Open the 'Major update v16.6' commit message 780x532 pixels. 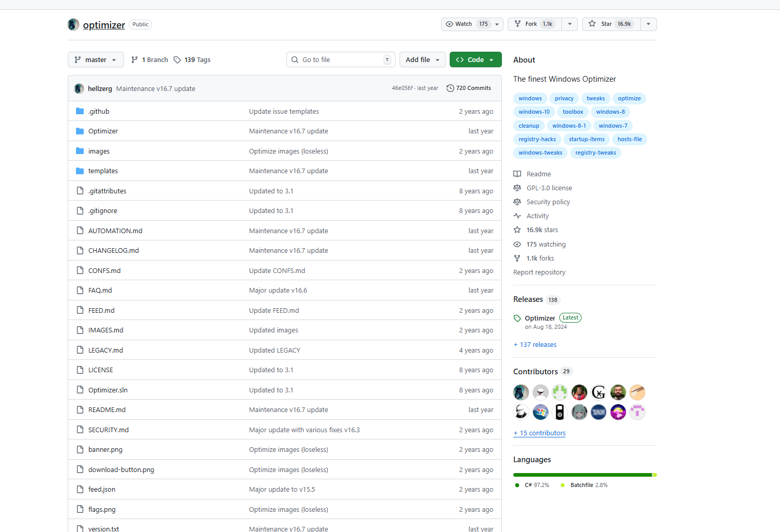click(x=278, y=291)
